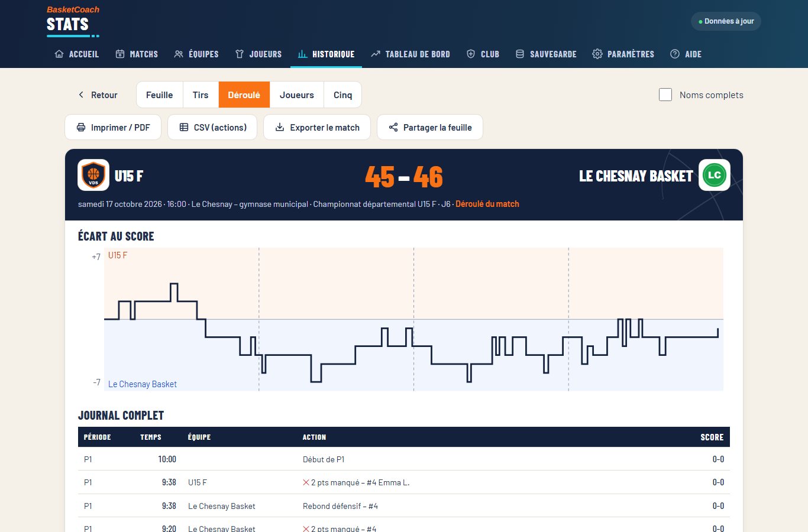Screen dimensions: 808x532
Task: Click the question mark icon beside Aide
Action: (675, 54)
